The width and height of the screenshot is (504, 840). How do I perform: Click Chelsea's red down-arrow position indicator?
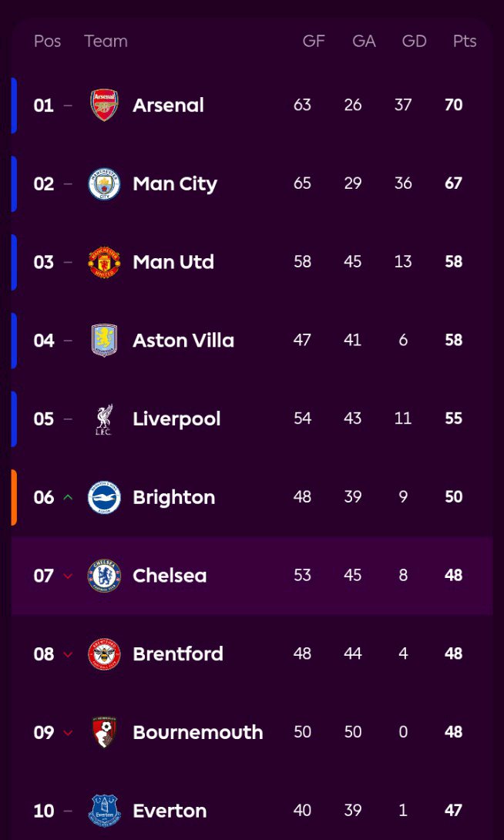click(x=68, y=576)
